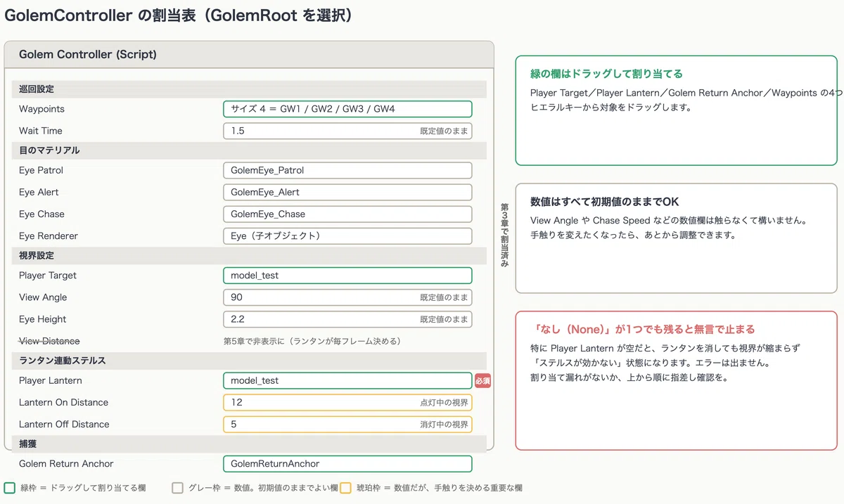Click the '数値はすべて初期値のままでOK' heading
Viewport: 844px width, 504px height.
(x=605, y=202)
